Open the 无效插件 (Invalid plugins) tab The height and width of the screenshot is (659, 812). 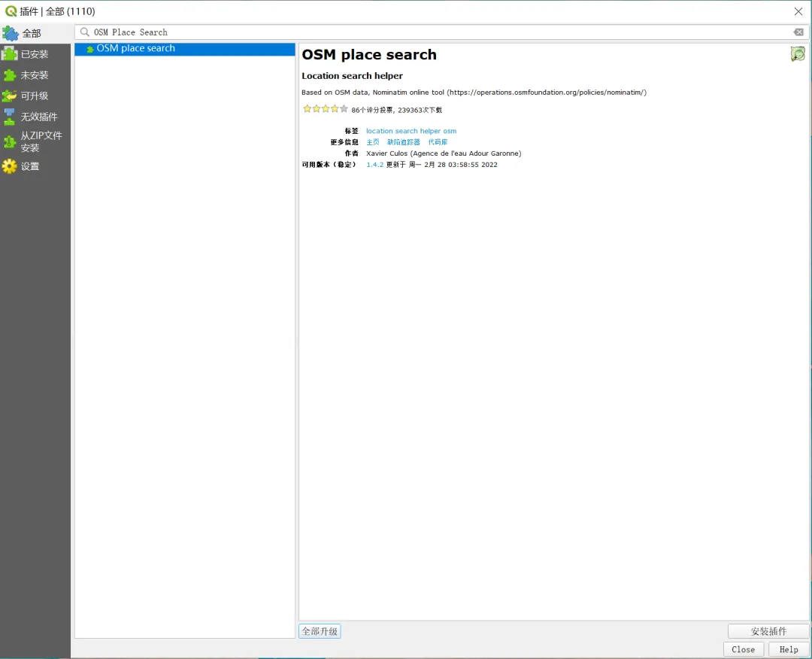[35, 117]
